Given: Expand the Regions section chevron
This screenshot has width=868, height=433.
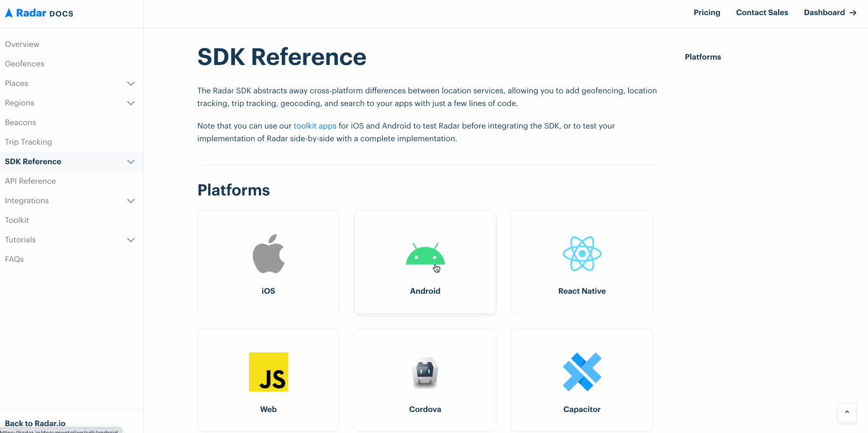Looking at the screenshot, I should pos(131,103).
